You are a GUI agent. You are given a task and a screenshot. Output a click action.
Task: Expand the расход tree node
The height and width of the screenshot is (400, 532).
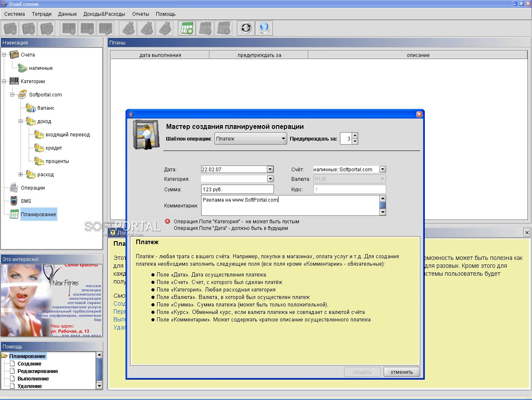coord(21,174)
